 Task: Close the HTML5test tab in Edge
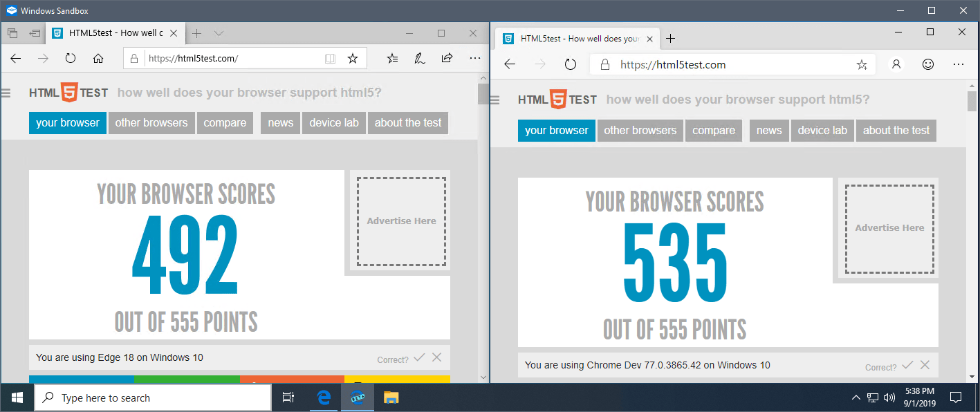click(174, 33)
